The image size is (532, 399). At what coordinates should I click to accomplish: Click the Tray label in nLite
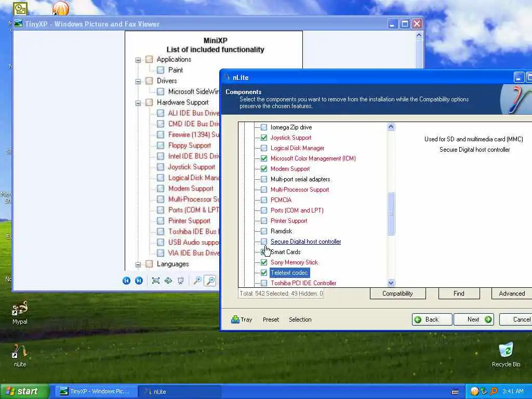(246, 320)
